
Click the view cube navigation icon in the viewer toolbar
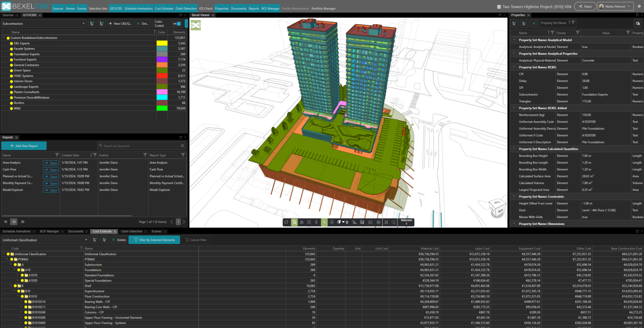(301, 222)
